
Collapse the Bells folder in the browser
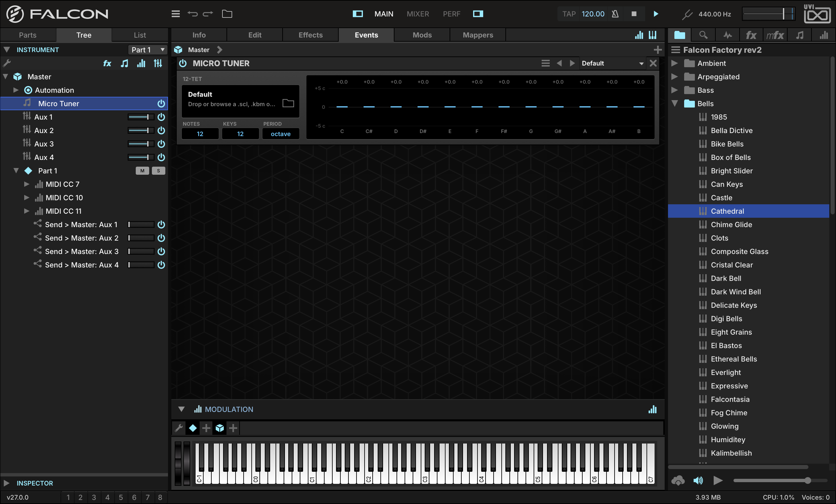point(674,103)
